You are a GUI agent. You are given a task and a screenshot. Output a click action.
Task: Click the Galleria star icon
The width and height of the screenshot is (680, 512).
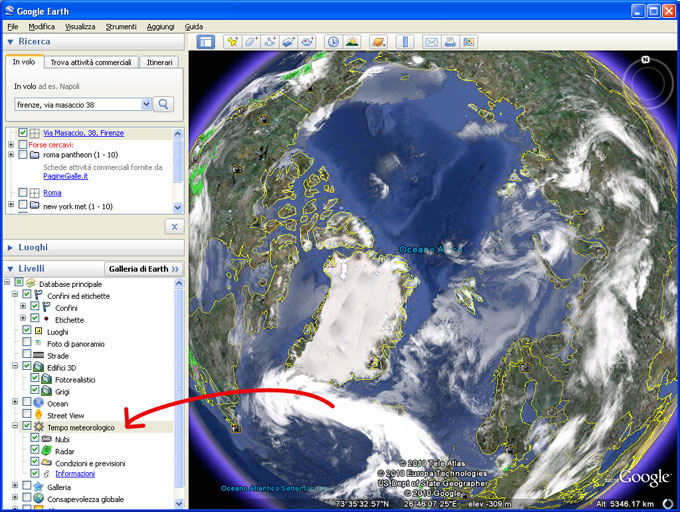point(39,486)
